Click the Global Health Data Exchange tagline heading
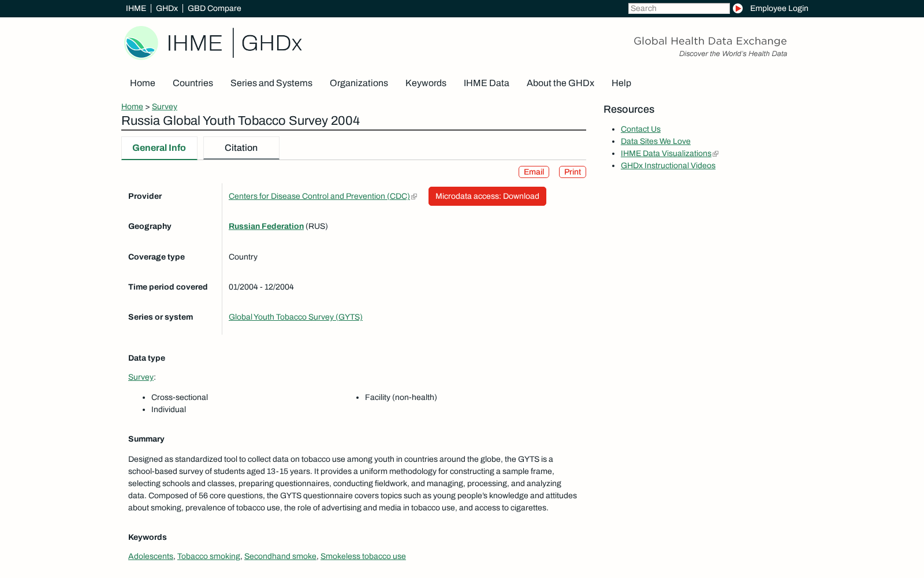The width and height of the screenshot is (924, 578). point(710,41)
